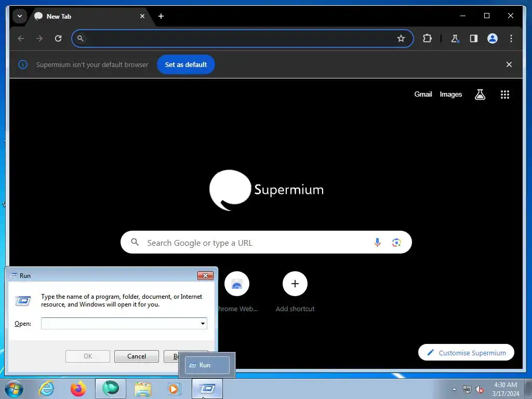Open a new tab with plus button
Viewport: 532px width, 399px height.
[161, 16]
